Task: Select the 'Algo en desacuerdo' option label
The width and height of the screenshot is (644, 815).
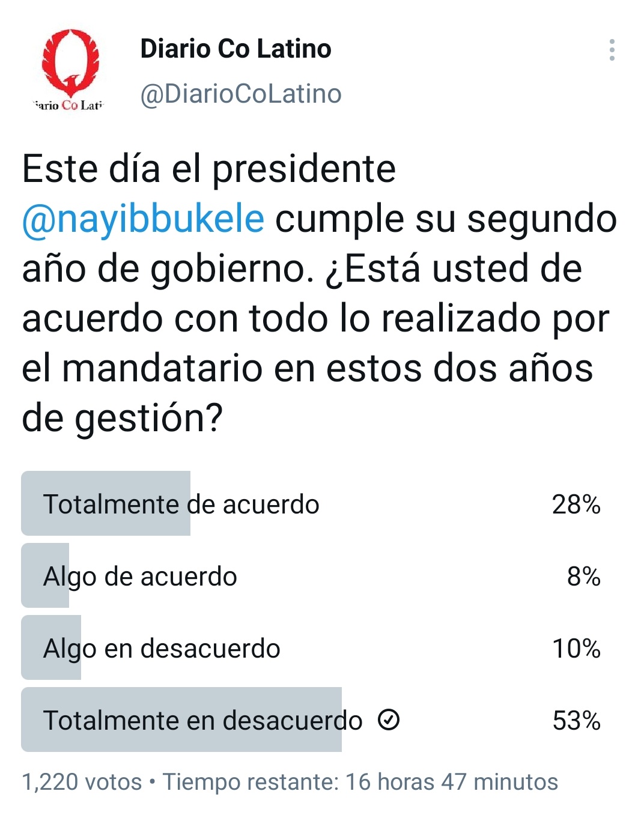Action: click(162, 649)
